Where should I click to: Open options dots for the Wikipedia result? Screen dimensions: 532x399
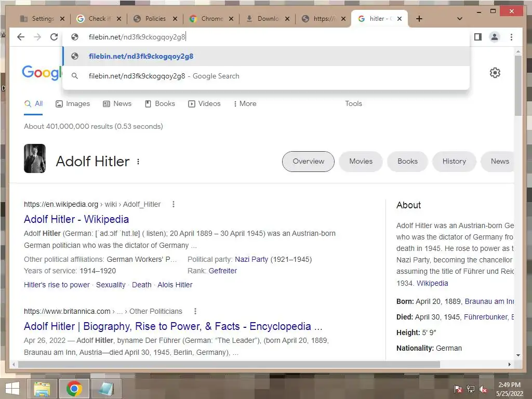pos(174,204)
